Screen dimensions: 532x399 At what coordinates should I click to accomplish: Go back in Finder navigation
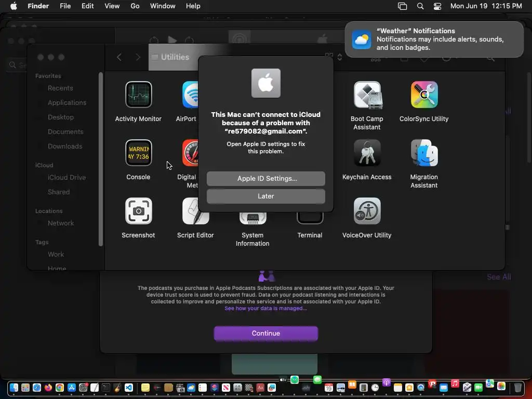(x=119, y=57)
